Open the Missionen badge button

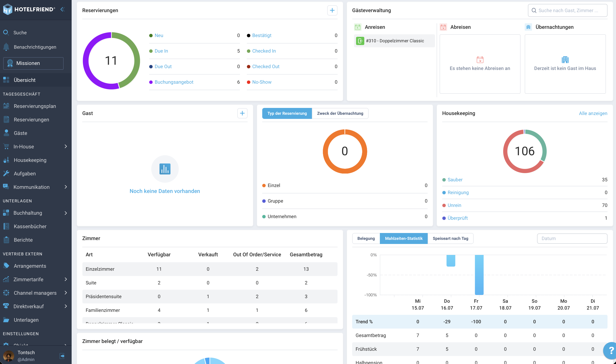[x=33, y=63]
